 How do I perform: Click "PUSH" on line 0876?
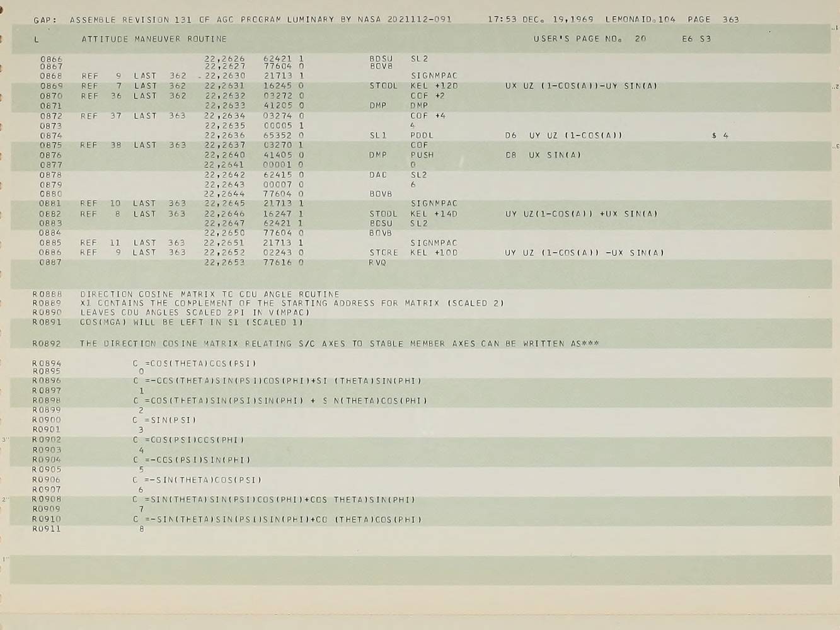[422, 155]
